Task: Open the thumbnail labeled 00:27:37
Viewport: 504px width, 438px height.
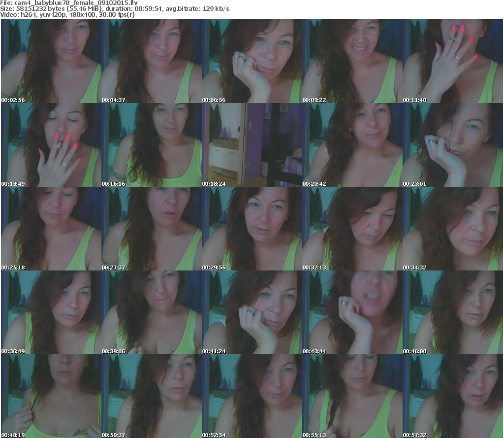Action: pyautogui.click(x=152, y=229)
